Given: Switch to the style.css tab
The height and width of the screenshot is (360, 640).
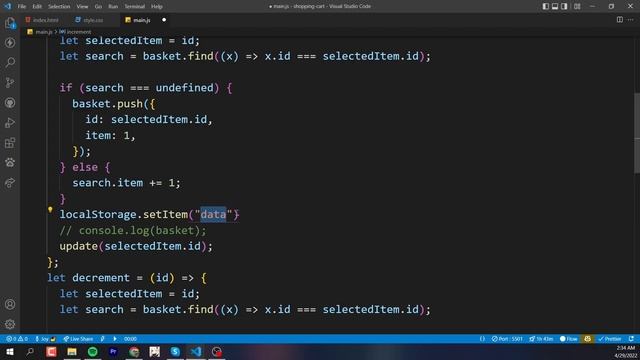Looking at the screenshot, I should 92,20.
